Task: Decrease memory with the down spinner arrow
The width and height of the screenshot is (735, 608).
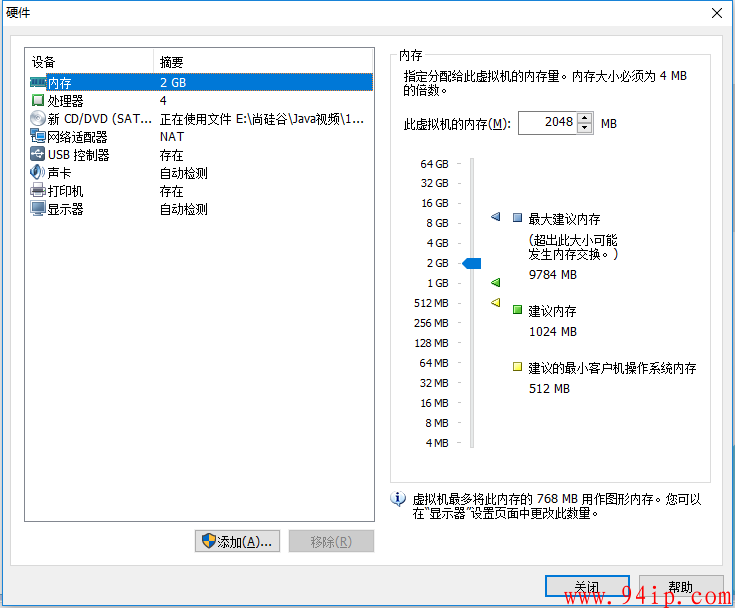Action: (585, 128)
